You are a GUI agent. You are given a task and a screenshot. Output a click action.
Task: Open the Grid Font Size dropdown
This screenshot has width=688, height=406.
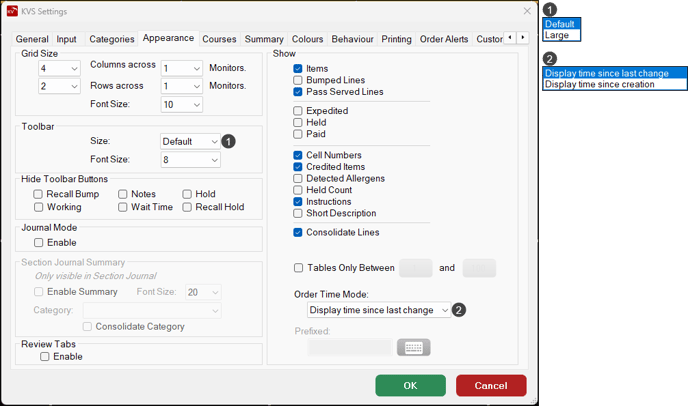182,105
